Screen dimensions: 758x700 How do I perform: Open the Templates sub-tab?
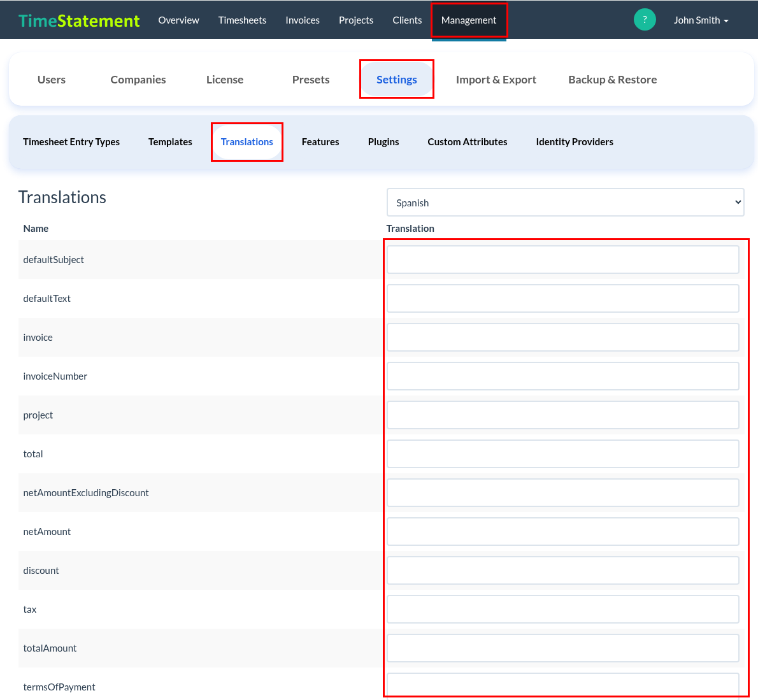click(x=170, y=141)
